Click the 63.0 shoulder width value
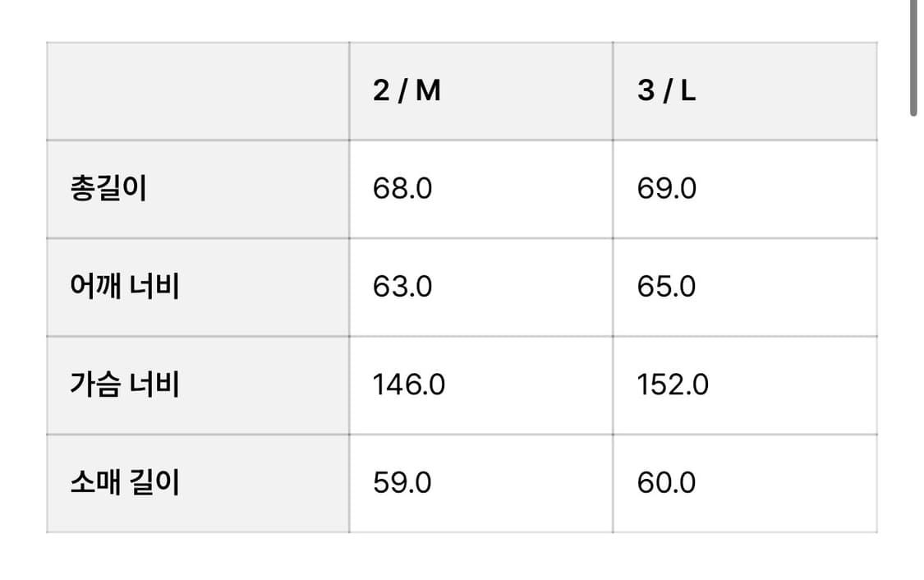The height and width of the screenshot is (580, 924). pos(402,287)
